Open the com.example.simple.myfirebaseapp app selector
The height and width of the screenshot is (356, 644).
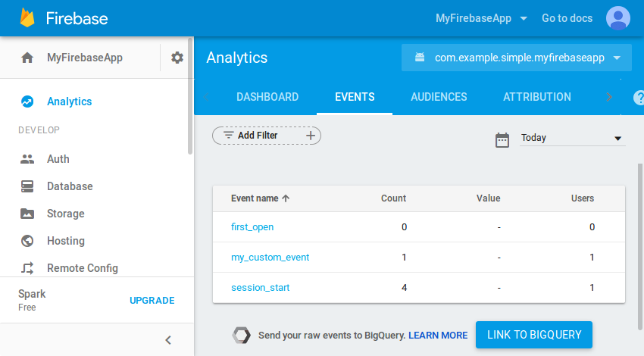coord(516,58)
